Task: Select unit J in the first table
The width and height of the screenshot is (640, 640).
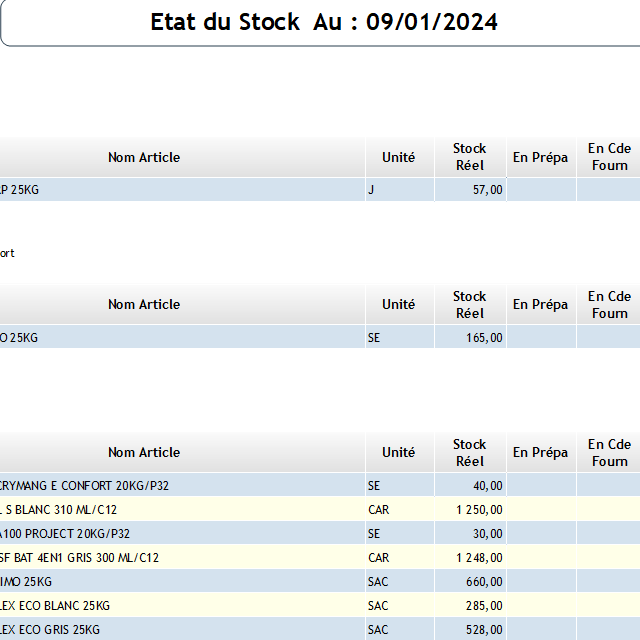Action: 371,190
